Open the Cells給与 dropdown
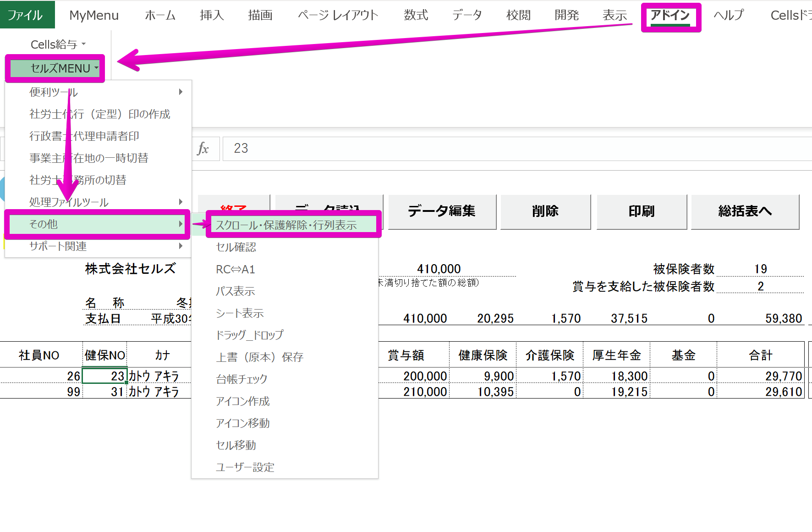 (58, 44)
